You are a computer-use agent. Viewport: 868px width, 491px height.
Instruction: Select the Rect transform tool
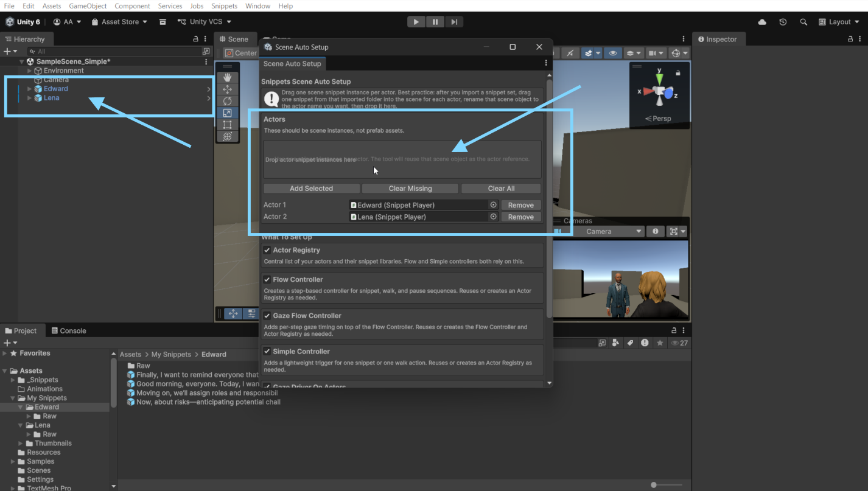coord(227,125)
